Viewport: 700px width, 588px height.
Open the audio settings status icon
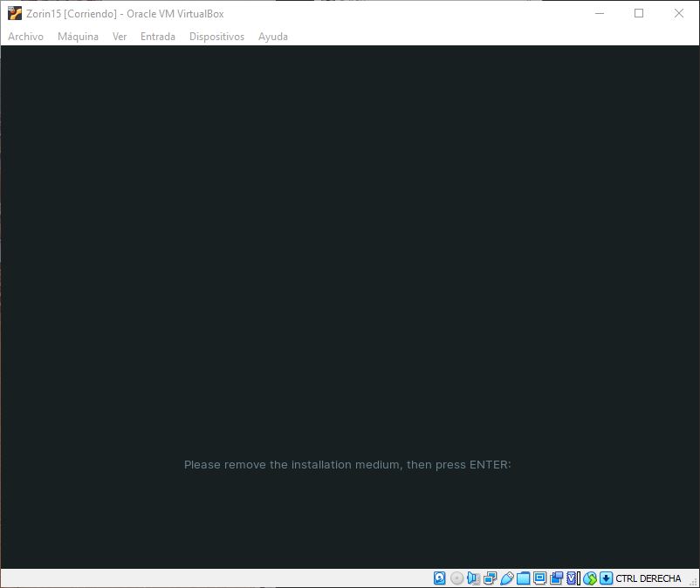tap(473, 578)
